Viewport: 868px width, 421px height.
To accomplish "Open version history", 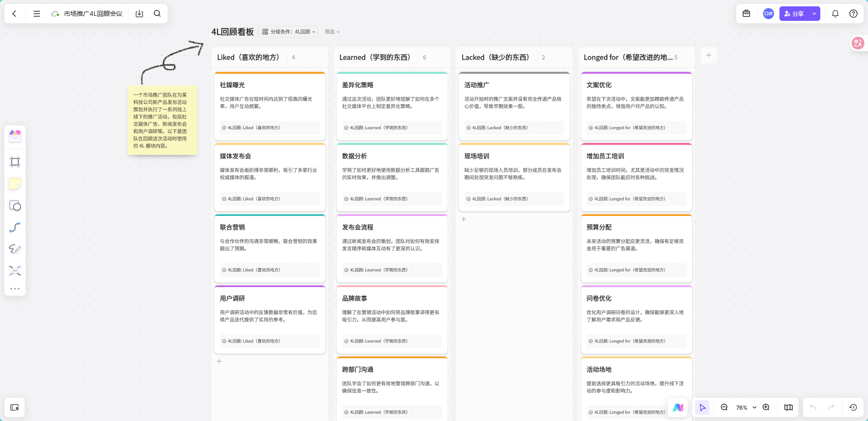I will (853, 407).
